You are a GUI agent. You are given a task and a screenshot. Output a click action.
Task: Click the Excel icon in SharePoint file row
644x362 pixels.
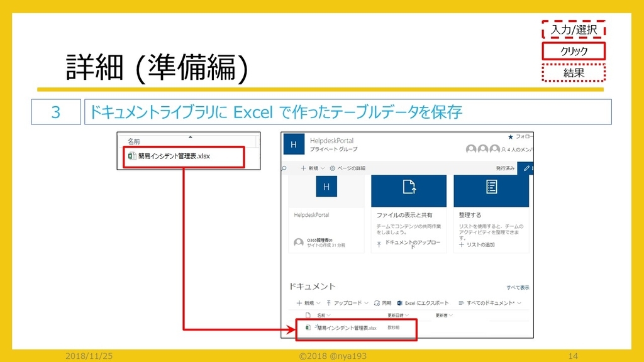(x=308, y=327)
